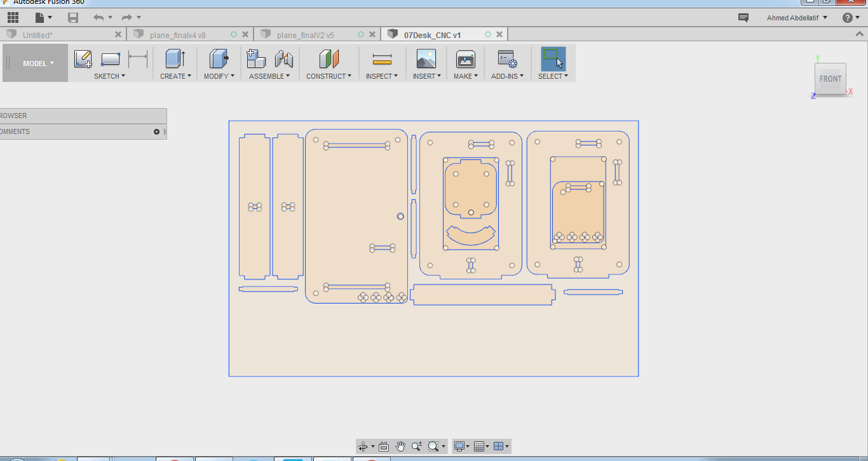Viewport: 868px width, 461px height.
Task: Expand the ASSEMBLE menu
Action: point(269,76)
